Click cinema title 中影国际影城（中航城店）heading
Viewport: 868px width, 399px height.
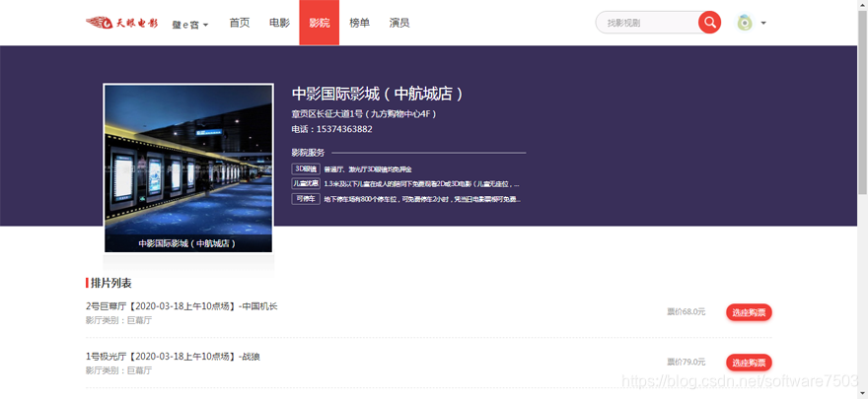tap(378, 94)
